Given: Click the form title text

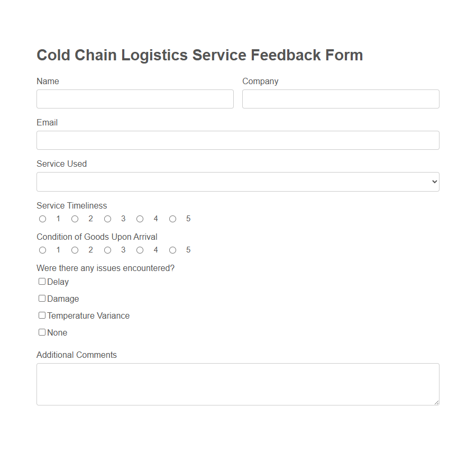Looking at the screenshot, I should (199, 55).
